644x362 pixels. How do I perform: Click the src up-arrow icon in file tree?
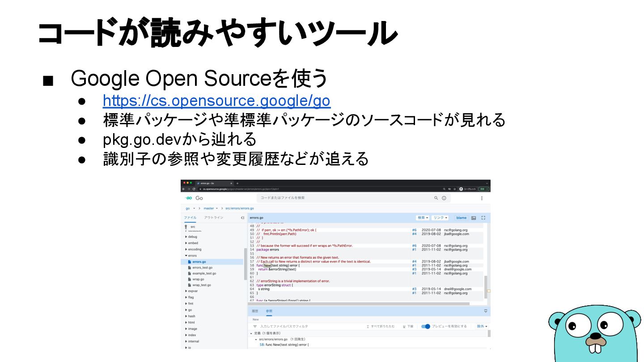(186, 227)
